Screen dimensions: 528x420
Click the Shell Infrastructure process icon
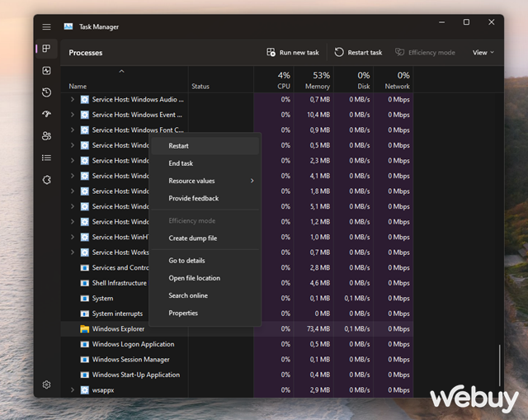click(84, 283)
